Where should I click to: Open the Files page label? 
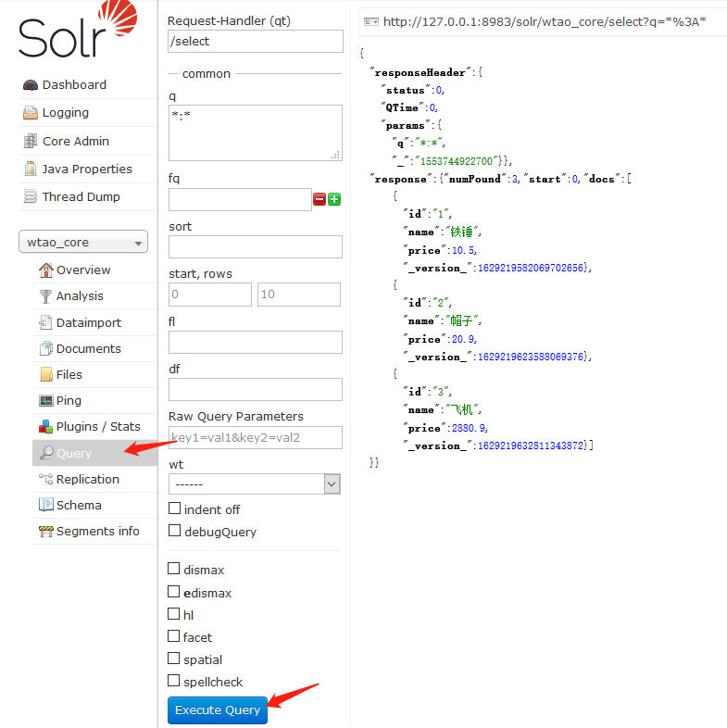coord(69,375)
